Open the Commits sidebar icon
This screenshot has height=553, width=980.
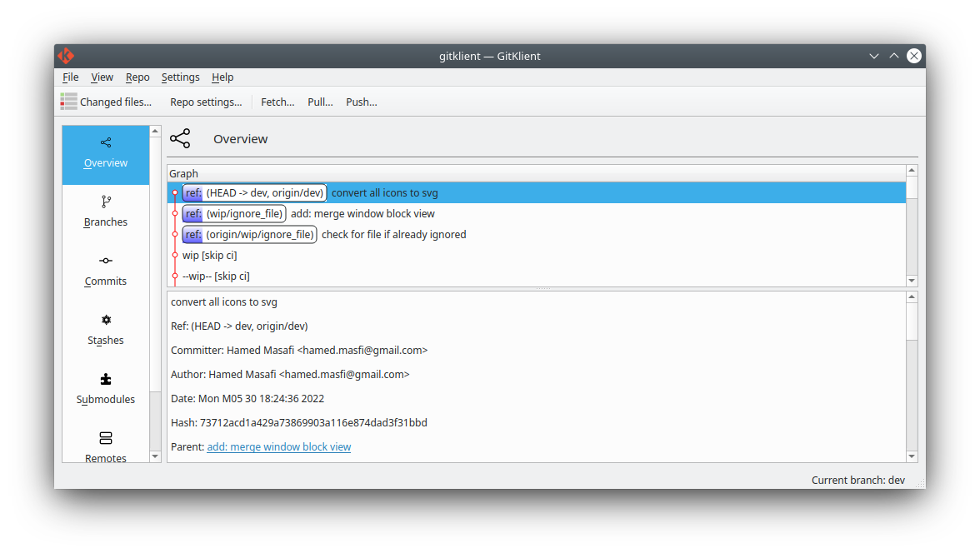[x=106, y=261]
